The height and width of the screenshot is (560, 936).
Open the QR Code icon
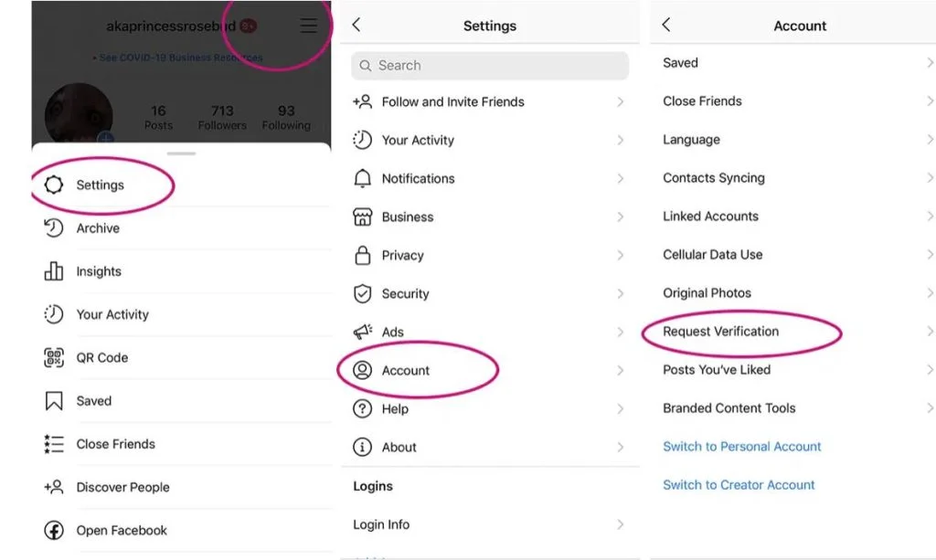pyautogui.click(x=54, y=357)
